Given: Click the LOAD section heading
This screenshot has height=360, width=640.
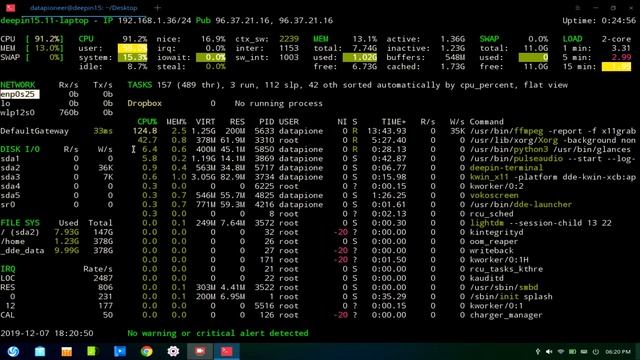Looking at the screenshot, I should (x=573, y=39).
